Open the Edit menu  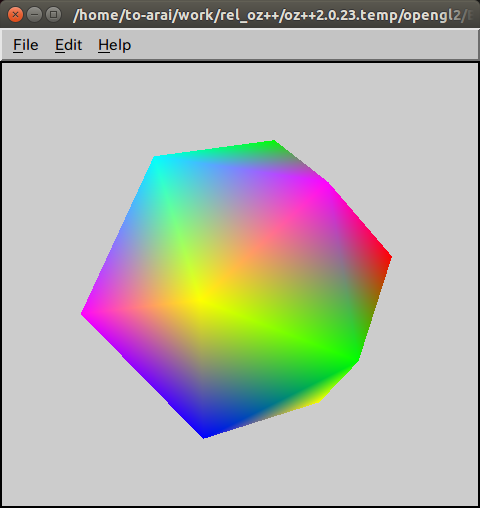coord(68,45)
